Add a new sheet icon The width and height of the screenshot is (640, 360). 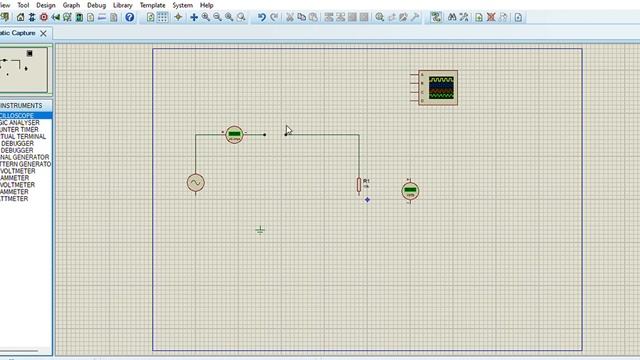479,17
